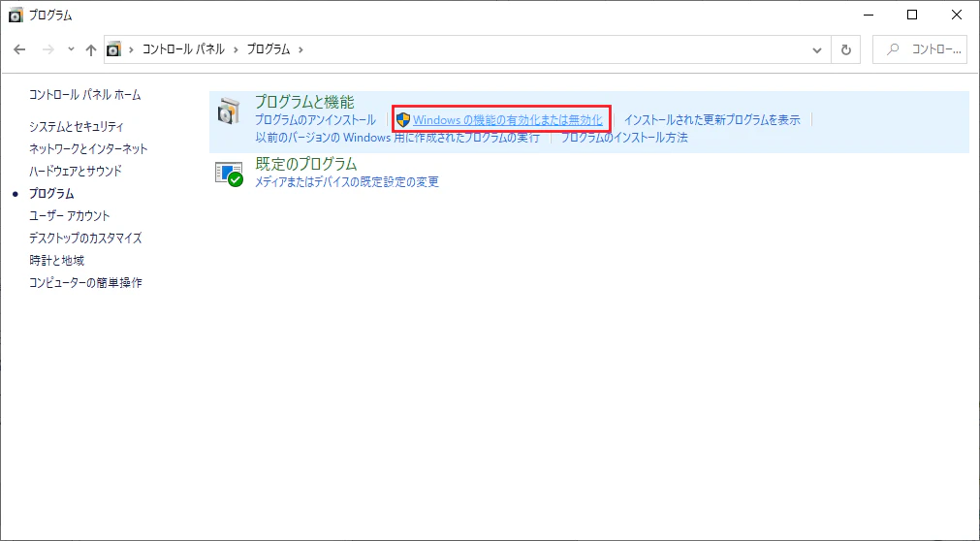Screen dimensions: 980x541
Task: Click the プログラムと機能 section icon
Action: pyautogui.click(x=228, y=111)
